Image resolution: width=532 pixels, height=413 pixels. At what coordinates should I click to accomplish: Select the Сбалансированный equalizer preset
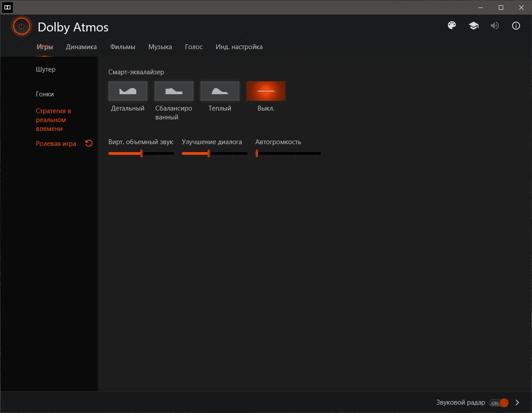coord(174,91)
